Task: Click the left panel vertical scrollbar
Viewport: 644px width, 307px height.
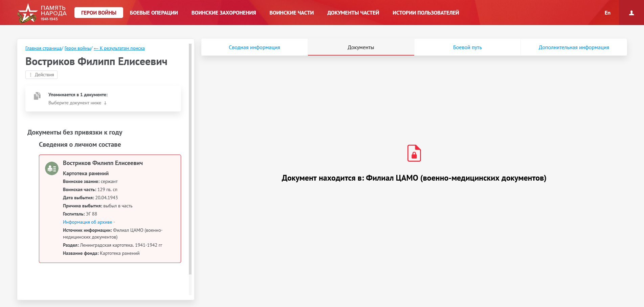Action: (x=190, y=159)
